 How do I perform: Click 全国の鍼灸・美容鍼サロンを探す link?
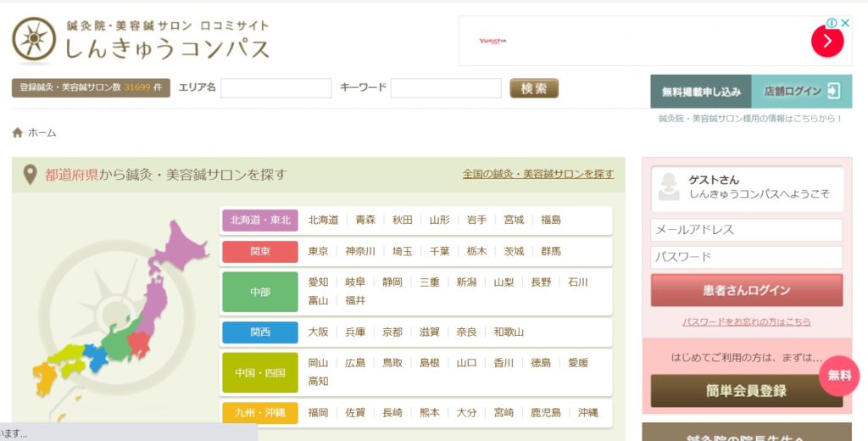[x=537, y=174]
